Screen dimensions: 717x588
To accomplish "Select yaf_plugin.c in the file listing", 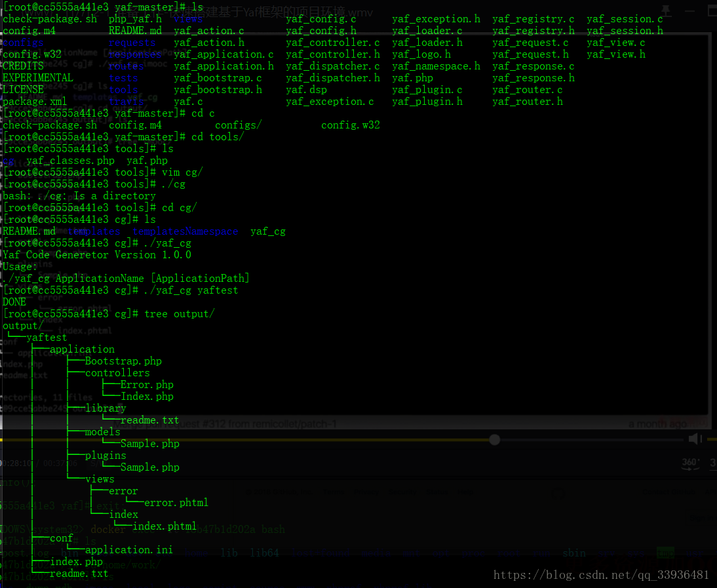I will [x=427, y=90].
